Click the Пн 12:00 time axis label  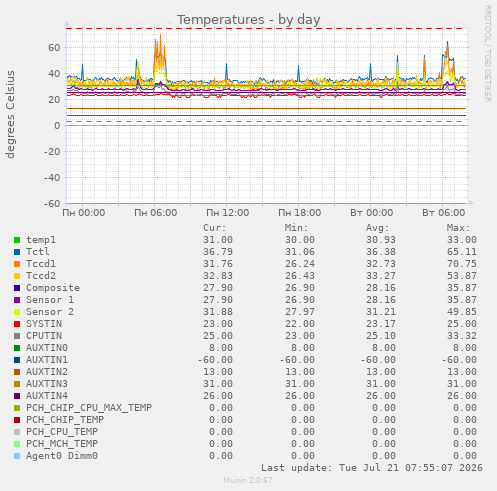[228, 213]
